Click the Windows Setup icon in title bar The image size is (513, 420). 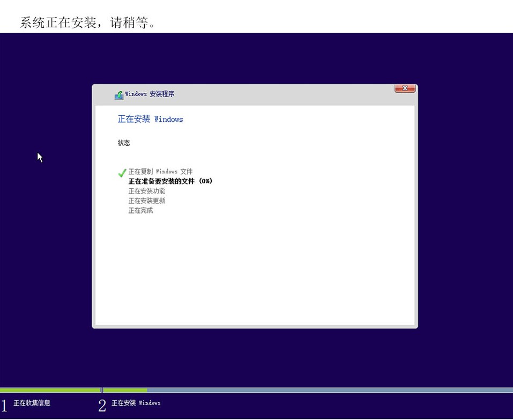coord(119,95)
